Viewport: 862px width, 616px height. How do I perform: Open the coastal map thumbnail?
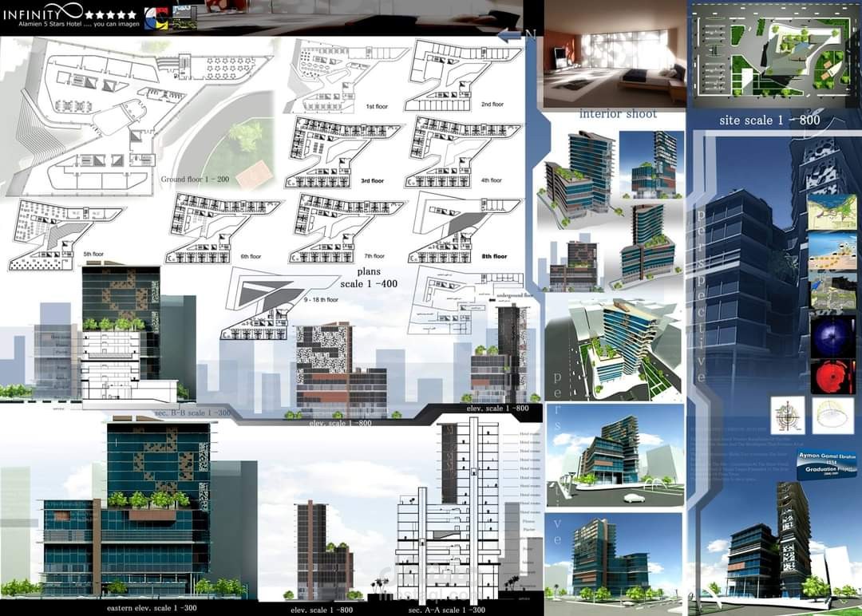click(832, 212)
